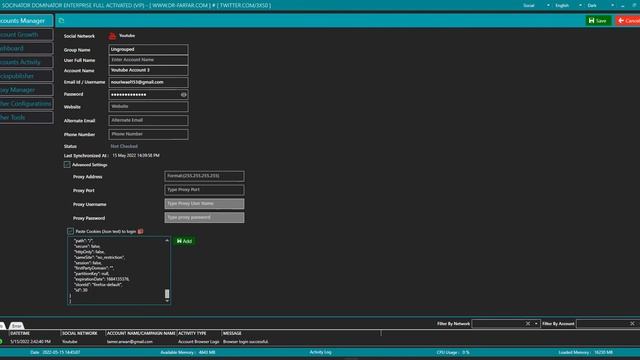The width and height of the screenshot is (640, 360).
Task: Click CPU Usage in the status bar
Action: 453,352
